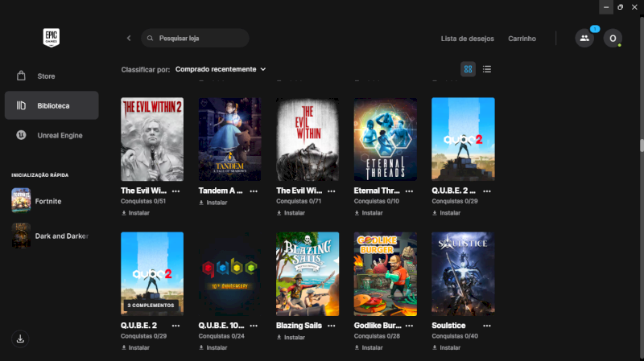644x361 pixels.
Task: Open more options for Q.U.B.E. 2 top row
Action: 487,191
